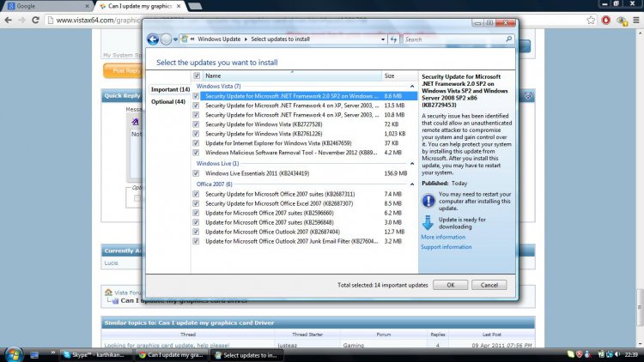Click the Back arrow in Windows Update dialog
The width and height of the screenshot is (644, 362).
tap(153, 39)
